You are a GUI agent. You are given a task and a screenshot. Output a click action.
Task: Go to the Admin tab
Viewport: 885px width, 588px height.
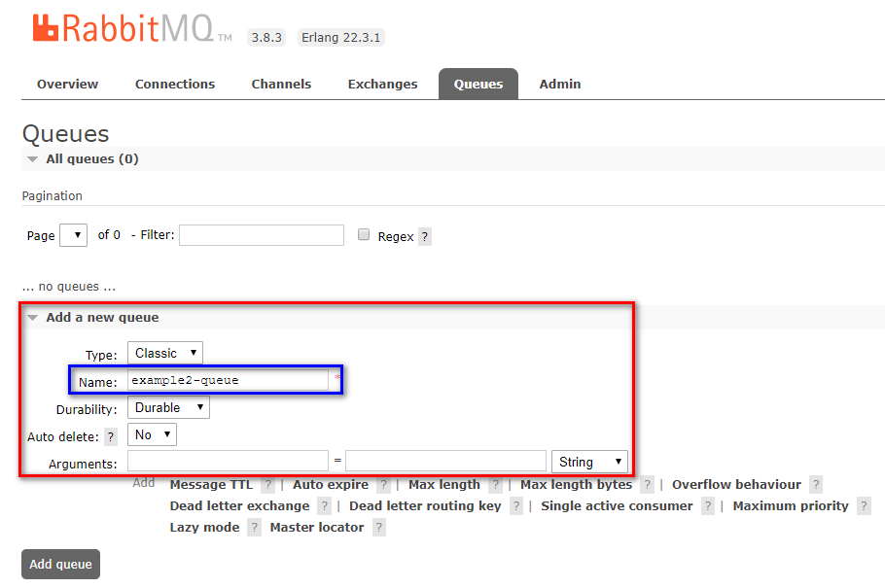(559, 85)
